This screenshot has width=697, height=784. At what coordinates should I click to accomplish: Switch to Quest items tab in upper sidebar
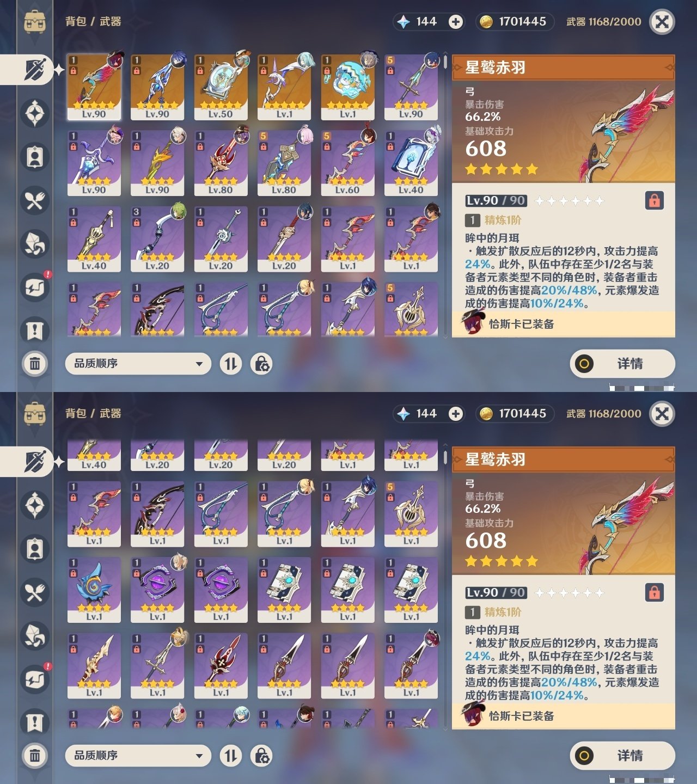(x=35, y=331)
